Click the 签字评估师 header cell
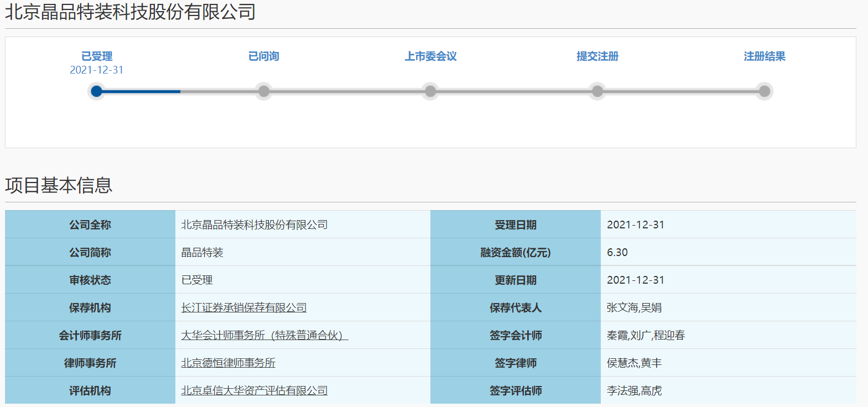This screenshot has width=868, height=407. point(516,390)
